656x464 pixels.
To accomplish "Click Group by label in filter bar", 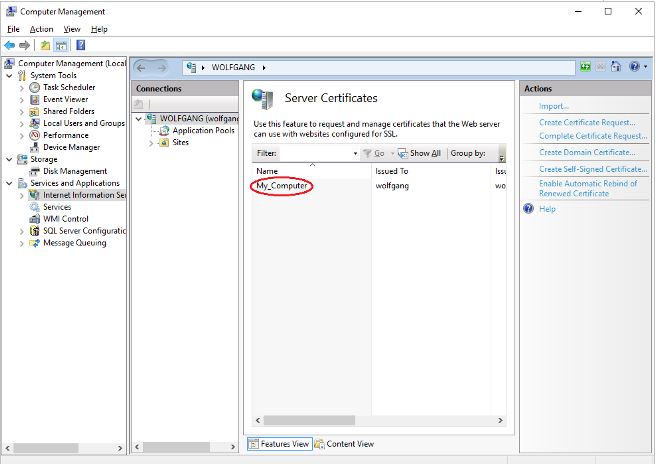I will click(x=468, y=154).
